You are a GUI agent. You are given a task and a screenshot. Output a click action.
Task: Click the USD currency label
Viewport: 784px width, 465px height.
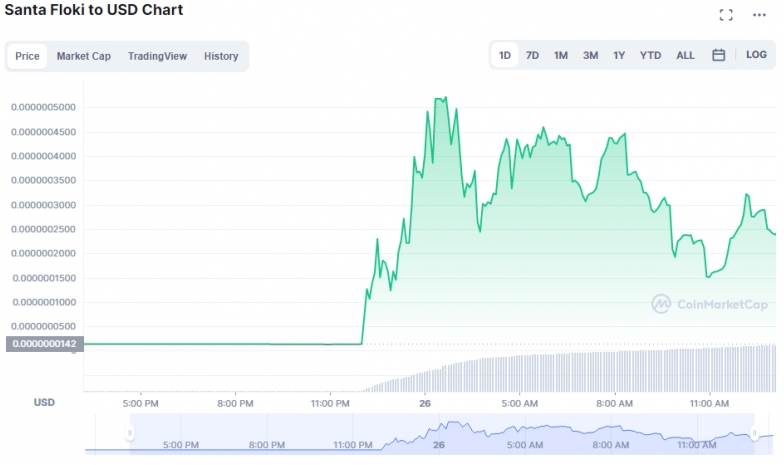click(44, 402)
